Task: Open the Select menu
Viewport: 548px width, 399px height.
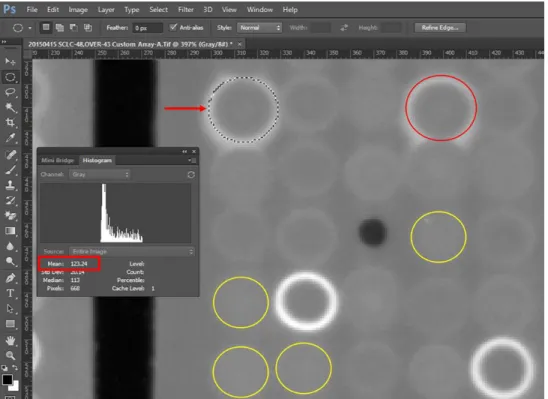Action: click(x=158, y=9)
